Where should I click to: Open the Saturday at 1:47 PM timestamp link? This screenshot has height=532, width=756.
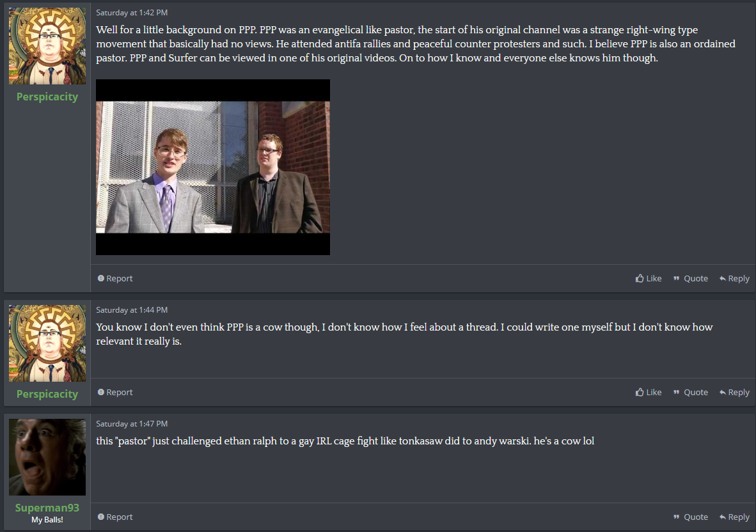132,423
